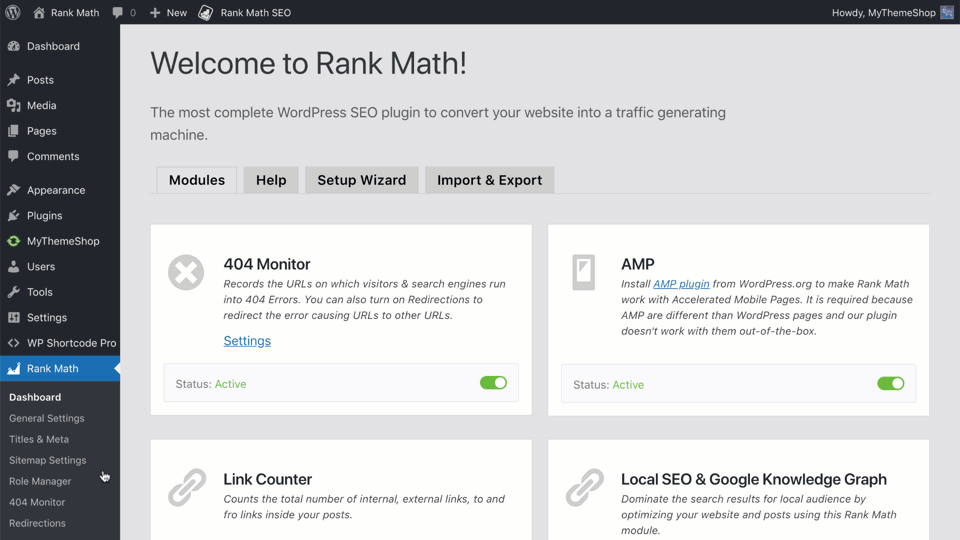Screen dimensions: 960x540
Task: Click the WordPress logo in admin bar
Action: pos(13,13)
